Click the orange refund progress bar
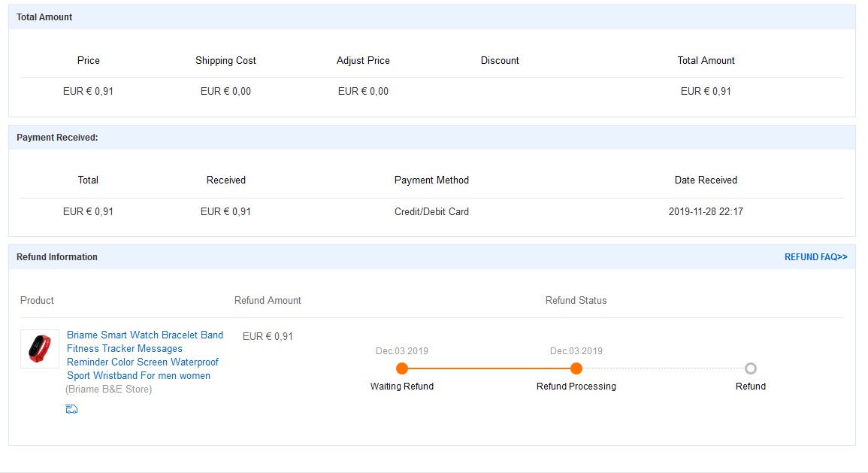 (x=488, y=368)
